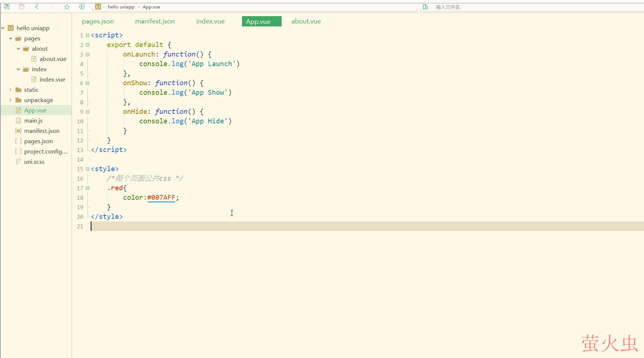Screen dimensions: 644x358
Task: Open uni.scss in the file tree
Action: (x=34, y=162)
